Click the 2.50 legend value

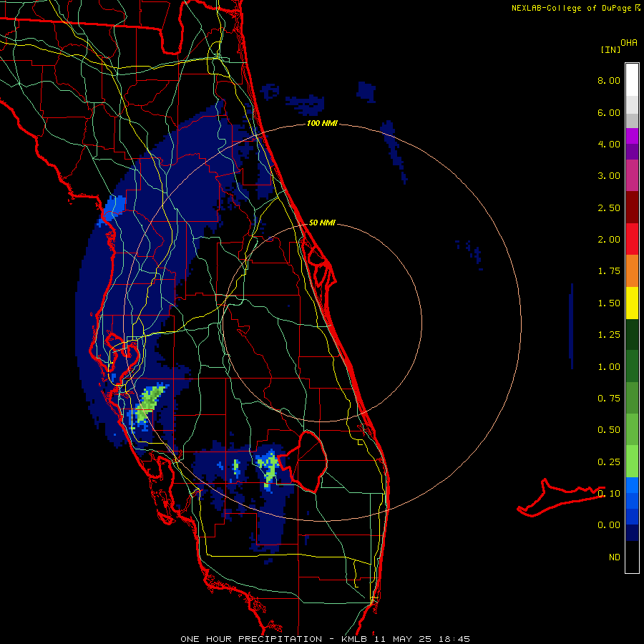(609, 208)
